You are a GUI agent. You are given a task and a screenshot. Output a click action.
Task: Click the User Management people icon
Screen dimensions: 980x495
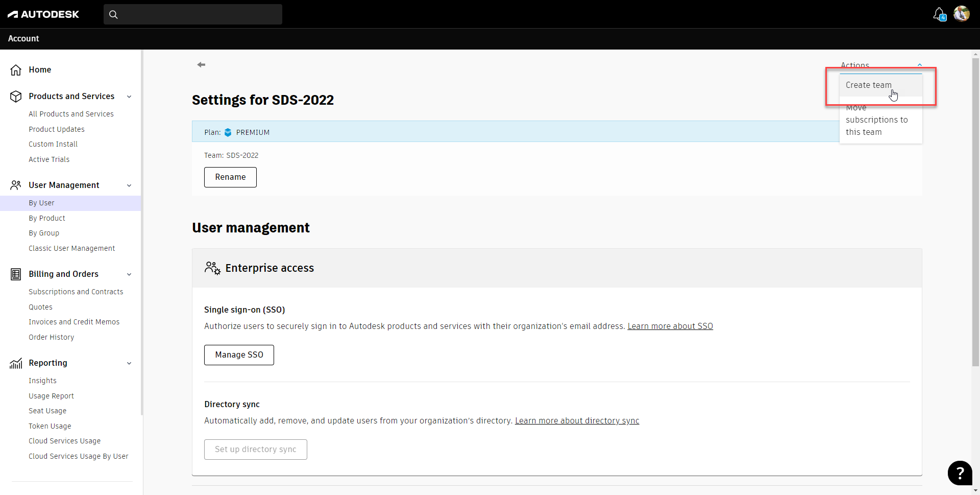[16, 185]
